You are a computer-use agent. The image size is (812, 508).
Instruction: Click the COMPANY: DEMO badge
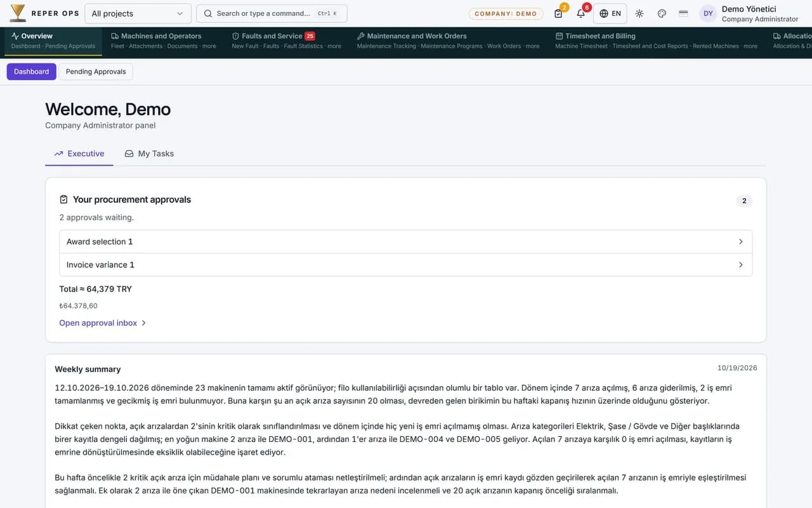point(506,13)
